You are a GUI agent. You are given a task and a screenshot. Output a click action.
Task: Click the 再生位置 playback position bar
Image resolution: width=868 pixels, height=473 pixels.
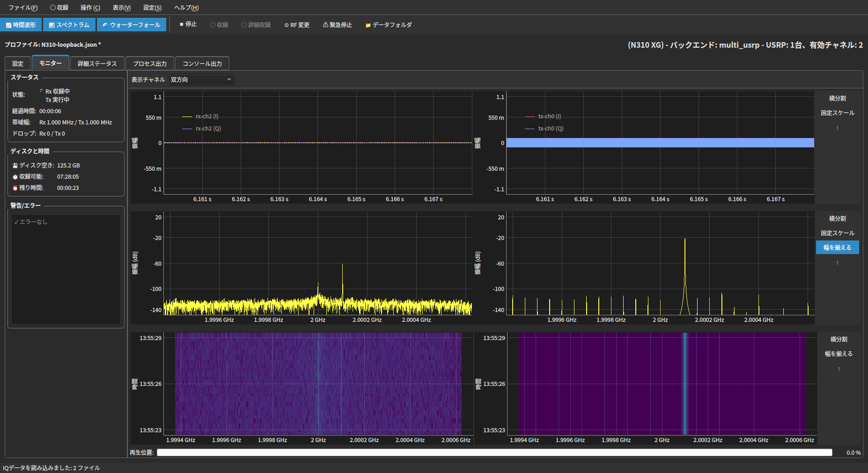pyautogui.click(x=494, y=452)
